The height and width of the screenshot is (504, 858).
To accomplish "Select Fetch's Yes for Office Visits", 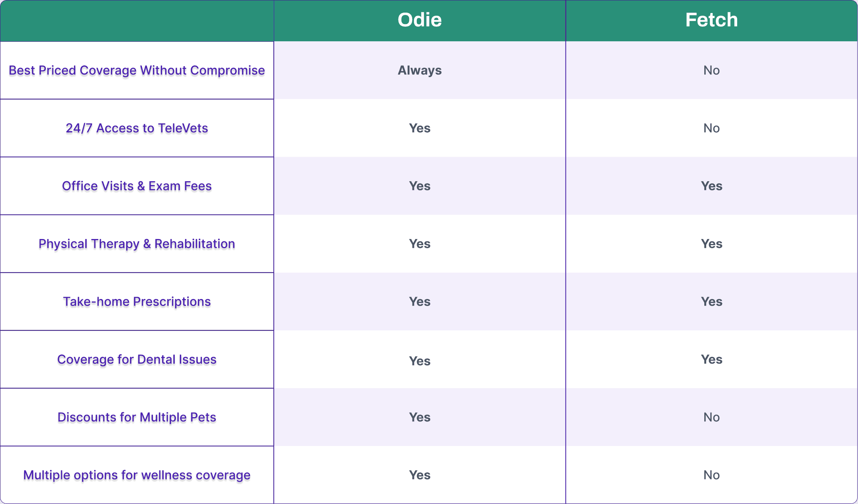I will (x=711, y=186).
